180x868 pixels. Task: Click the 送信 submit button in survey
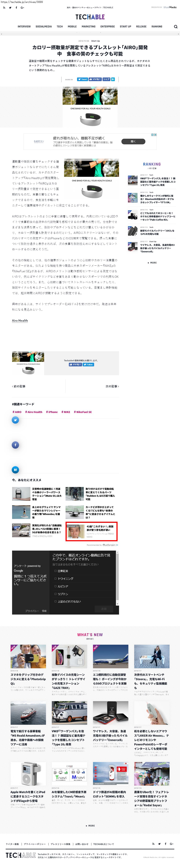point(104,609)
